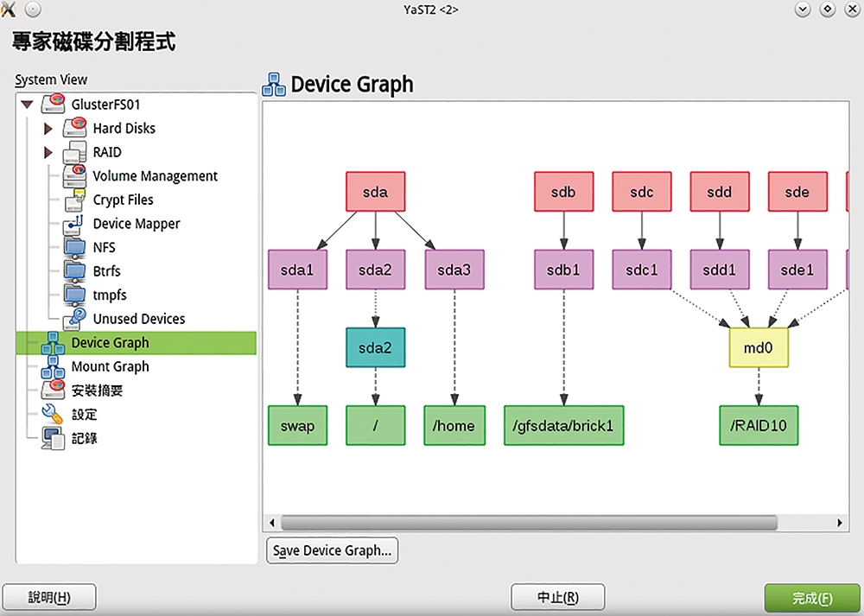Click the NFS folder icon
The width and height of the screenshot is (864, 616).
[74, 247]
